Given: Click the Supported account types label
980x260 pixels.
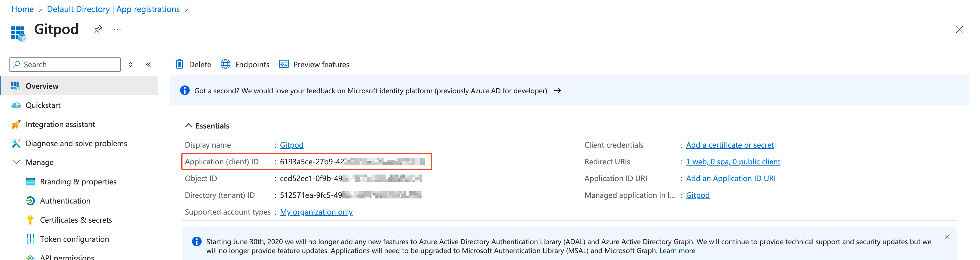Looking at the screenshot, I should click(227, 212).
